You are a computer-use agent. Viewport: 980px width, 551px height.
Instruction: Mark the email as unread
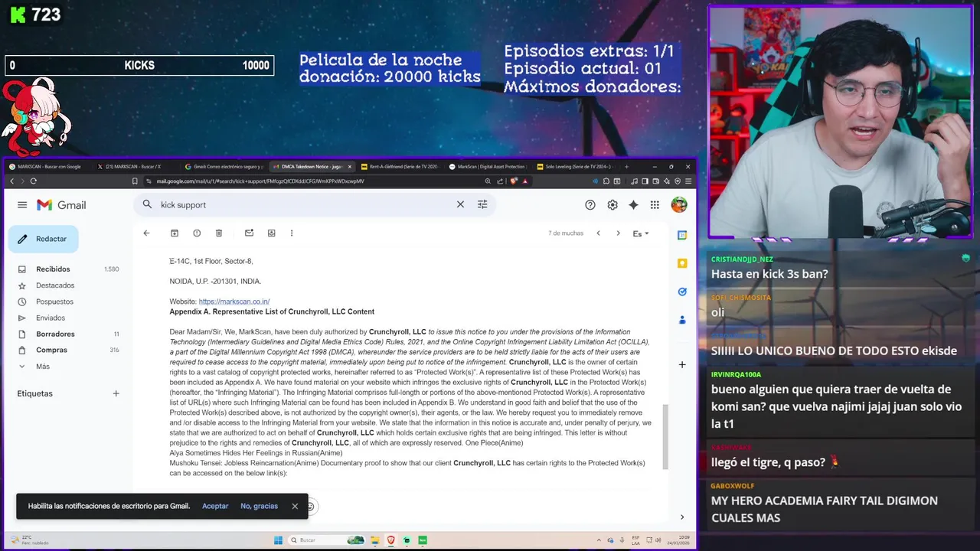point(249,233)
